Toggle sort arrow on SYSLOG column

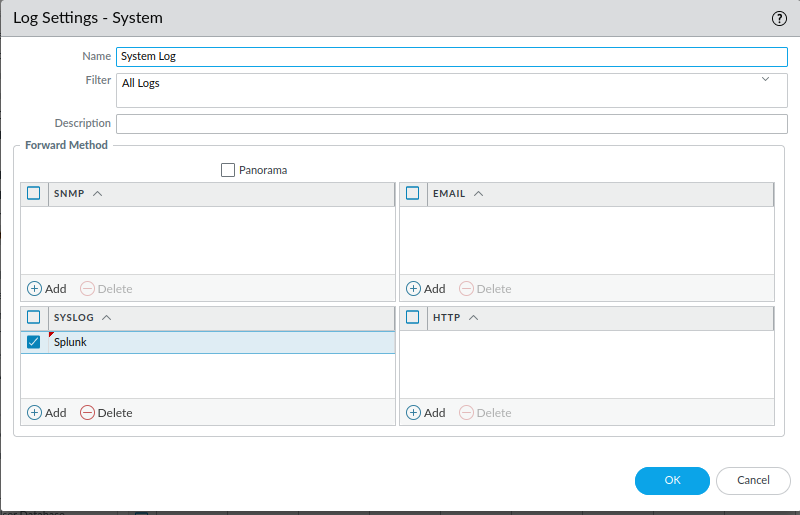coord(106,317)
